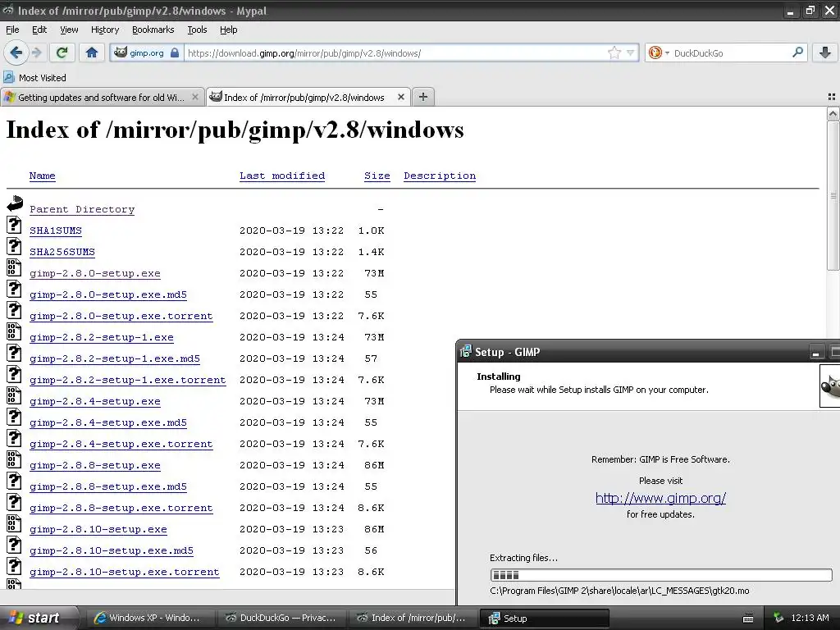The image size is (840, 630).
Task: Open the Tools menu
Action: pos(197,30)
